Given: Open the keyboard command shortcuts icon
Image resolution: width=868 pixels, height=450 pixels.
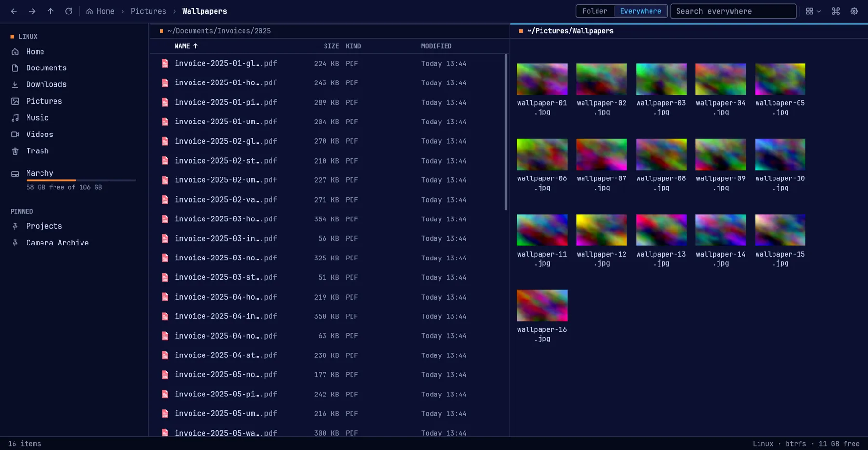Looking at the screenshot, I should point(836,11).
